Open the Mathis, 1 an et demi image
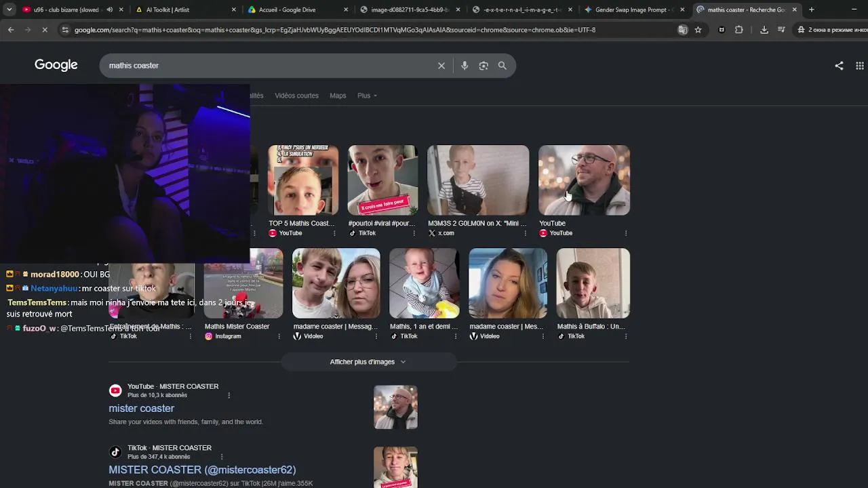Viewport: 868px width, 488px height. [425, 283]
